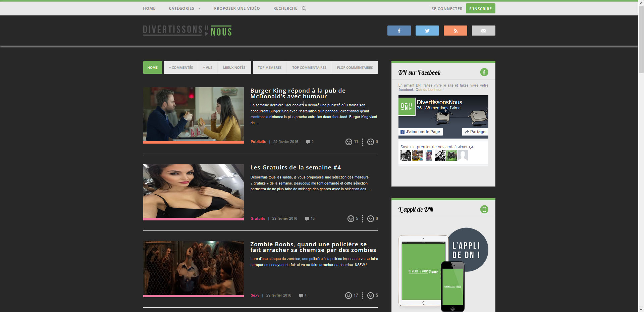Expand the Categories dropdown menu

click(x=184, y=8)
